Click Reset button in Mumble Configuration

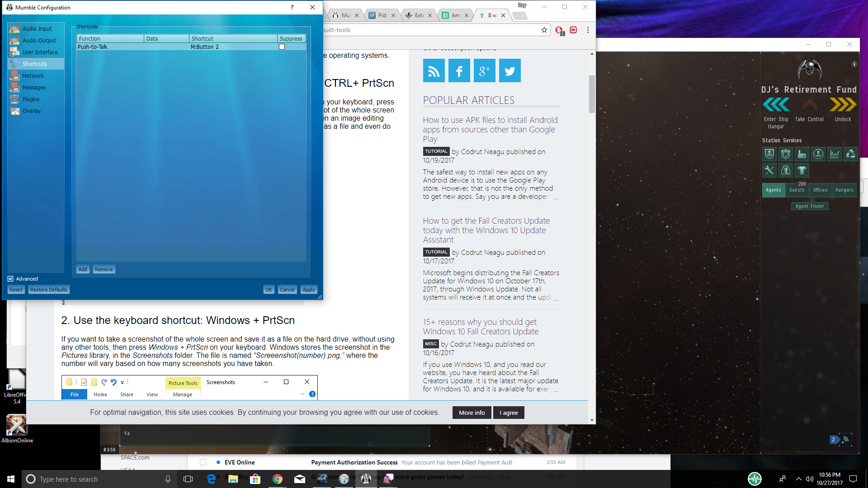tap(16, 290)
